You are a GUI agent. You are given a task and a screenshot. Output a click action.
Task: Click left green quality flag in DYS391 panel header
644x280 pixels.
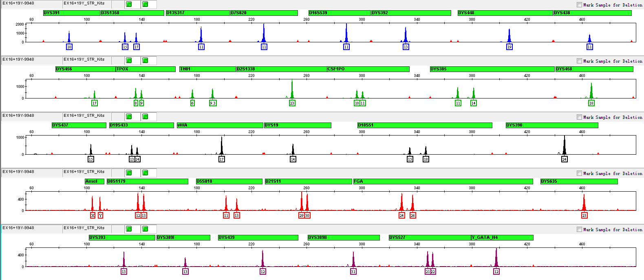pyautogui.click(x=129, y=4)
